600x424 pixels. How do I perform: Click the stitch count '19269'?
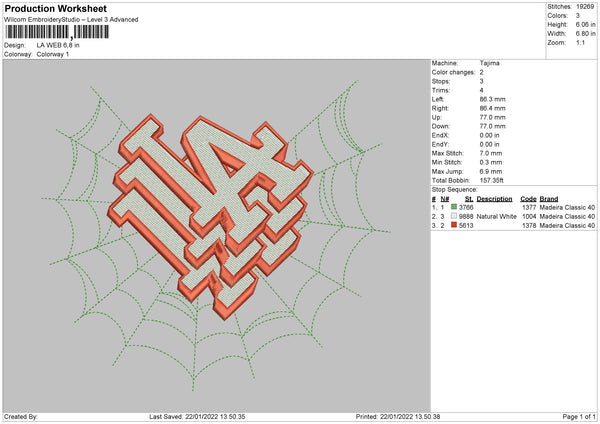pyautogui.click(x=585, y=7)
